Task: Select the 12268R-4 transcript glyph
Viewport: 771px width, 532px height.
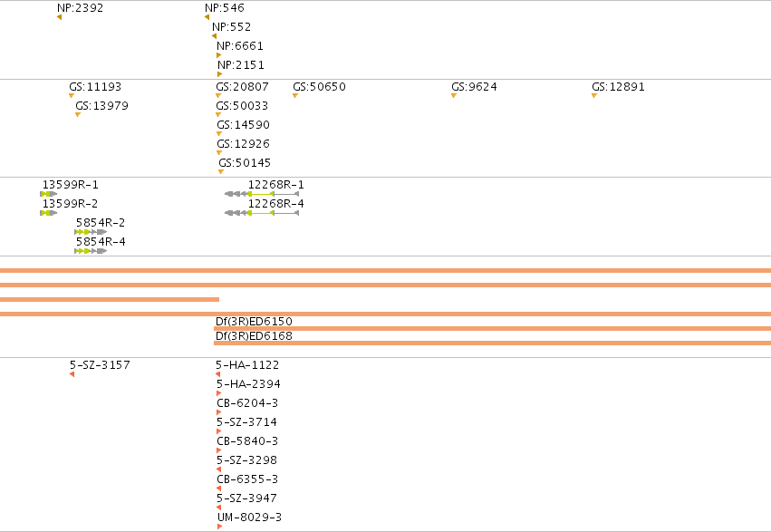Action: coord(262,213)
